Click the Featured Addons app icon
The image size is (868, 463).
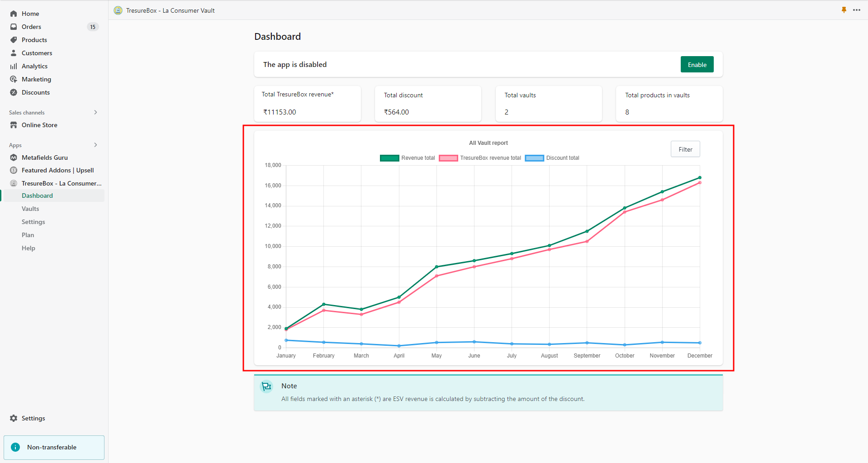(14, 170)
